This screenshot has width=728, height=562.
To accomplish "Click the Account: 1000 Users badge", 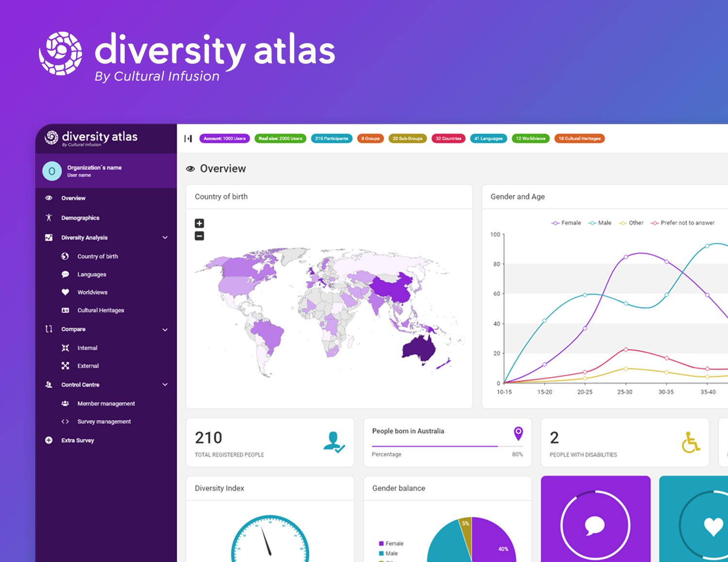I will [225, 138].
